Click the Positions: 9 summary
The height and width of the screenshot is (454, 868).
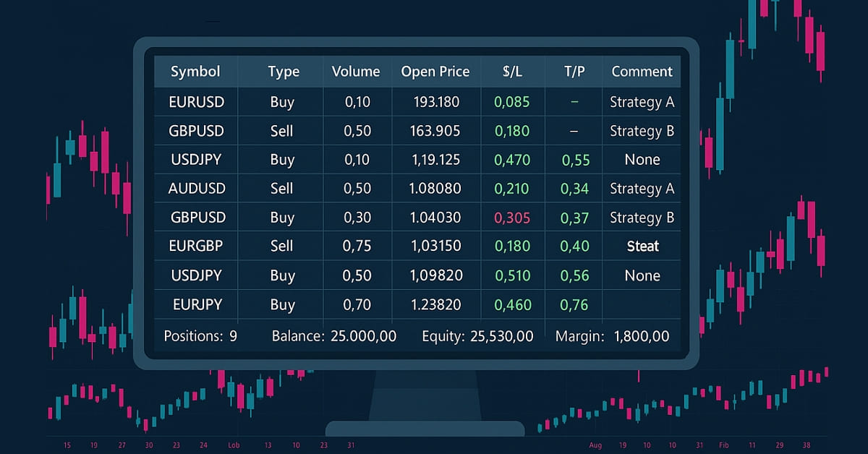(200, 336)
